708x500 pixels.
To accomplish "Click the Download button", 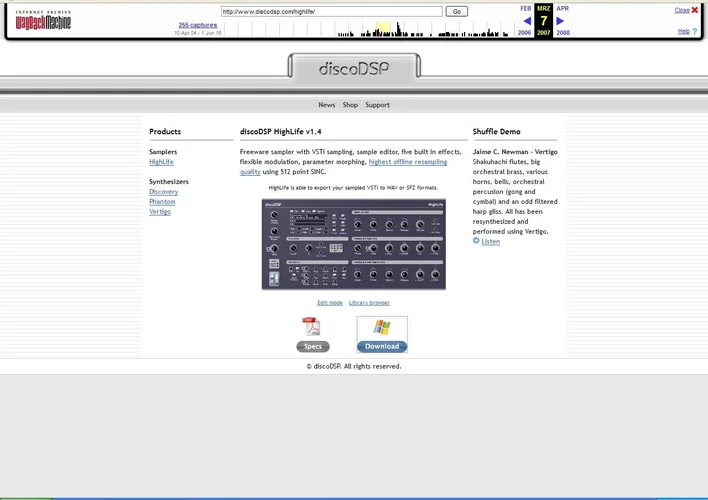I will (x=382, y=346).
